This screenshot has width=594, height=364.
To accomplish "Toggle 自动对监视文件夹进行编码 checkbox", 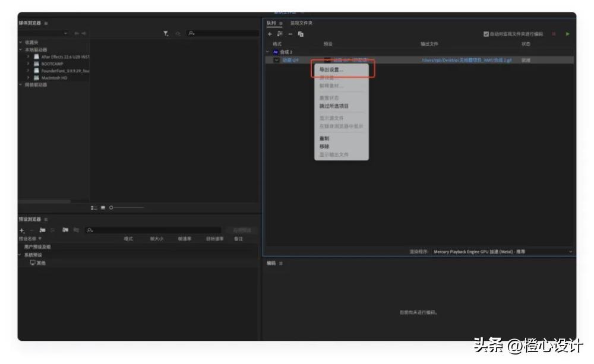I will click(x=486, y=34).
